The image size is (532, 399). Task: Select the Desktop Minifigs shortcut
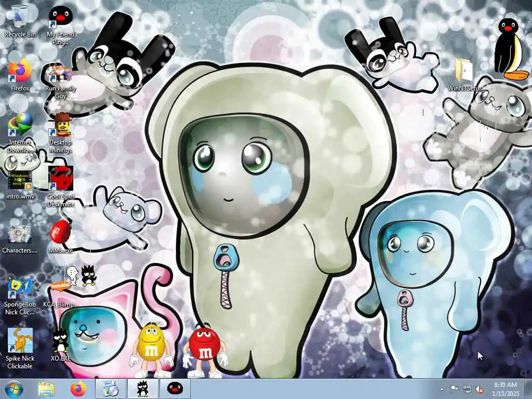(x=60, y=133)
